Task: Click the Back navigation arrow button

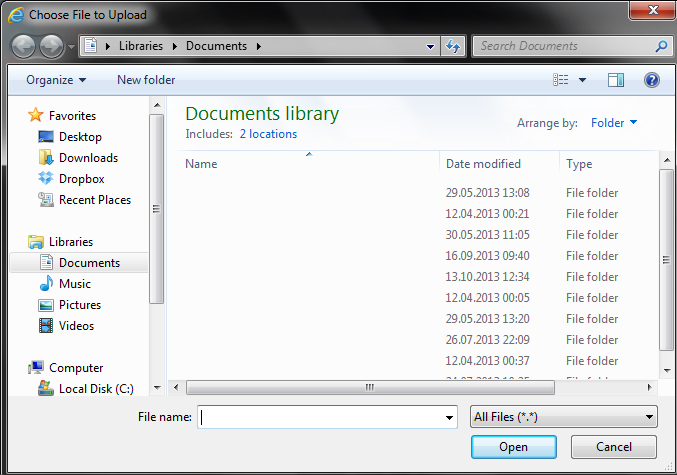Action: tap(24, 46)
